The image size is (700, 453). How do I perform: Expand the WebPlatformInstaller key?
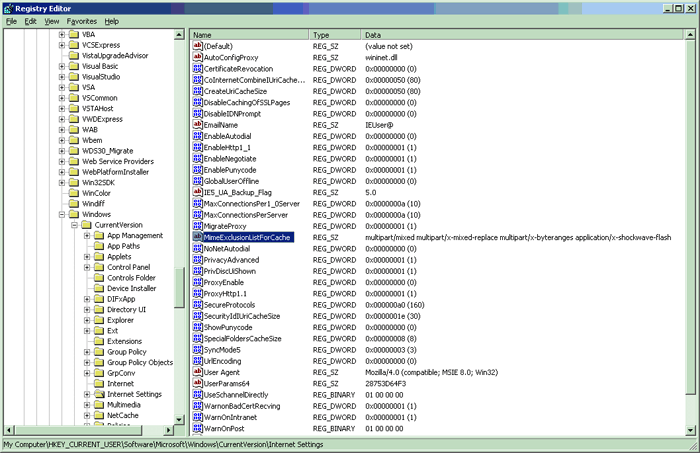coord(62,172)
